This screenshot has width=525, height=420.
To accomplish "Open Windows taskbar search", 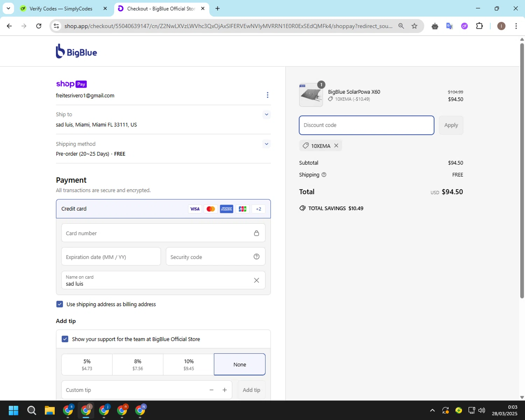I will click(x=31, y=410).
